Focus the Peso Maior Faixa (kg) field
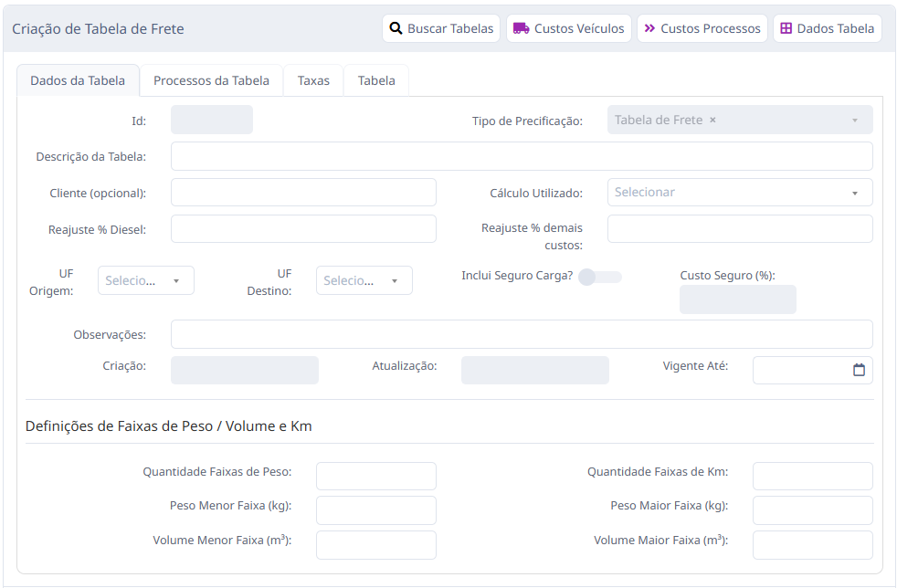Image resolution: width=897 pixels, height=588 pixels. coord(812,510)
